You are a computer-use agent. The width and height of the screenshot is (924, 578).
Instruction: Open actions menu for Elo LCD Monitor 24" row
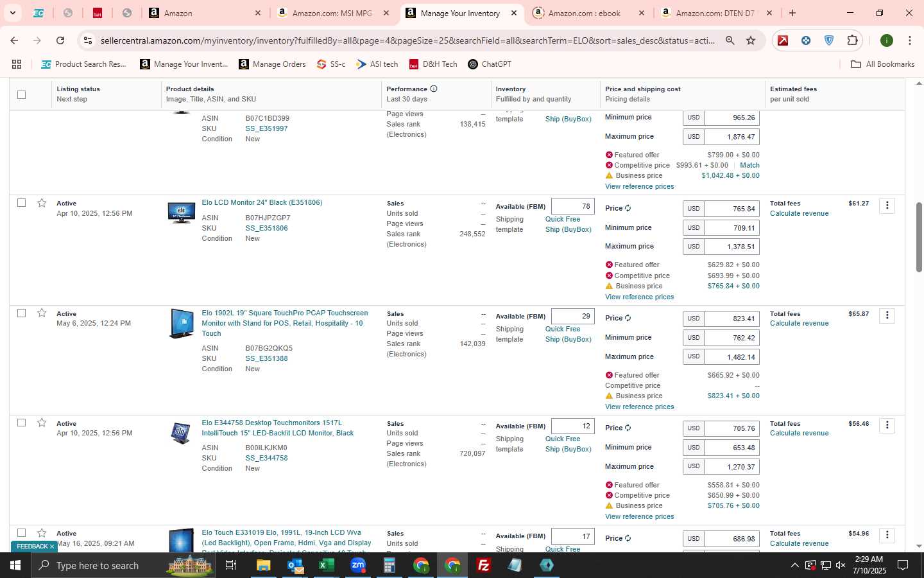[887, 206]
